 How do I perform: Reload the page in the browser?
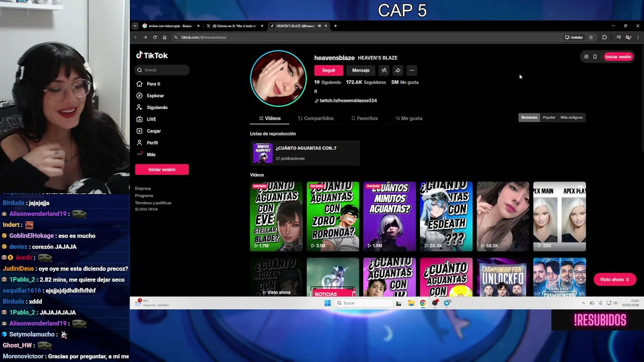pos(154,37)
